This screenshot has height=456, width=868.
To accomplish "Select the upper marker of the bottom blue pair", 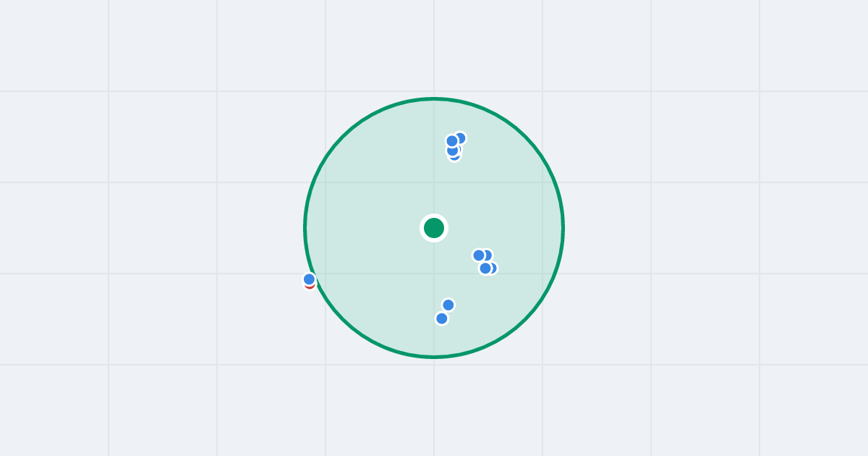I will tap(448, 305).
